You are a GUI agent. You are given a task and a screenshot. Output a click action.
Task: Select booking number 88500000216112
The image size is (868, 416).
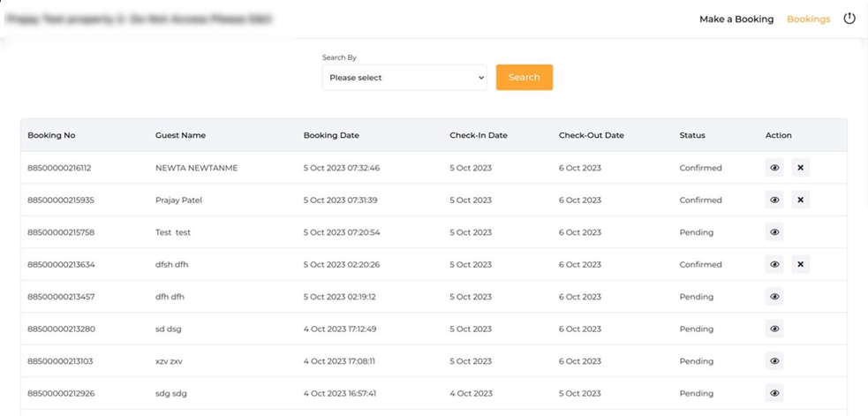click(x=59, y=168)
